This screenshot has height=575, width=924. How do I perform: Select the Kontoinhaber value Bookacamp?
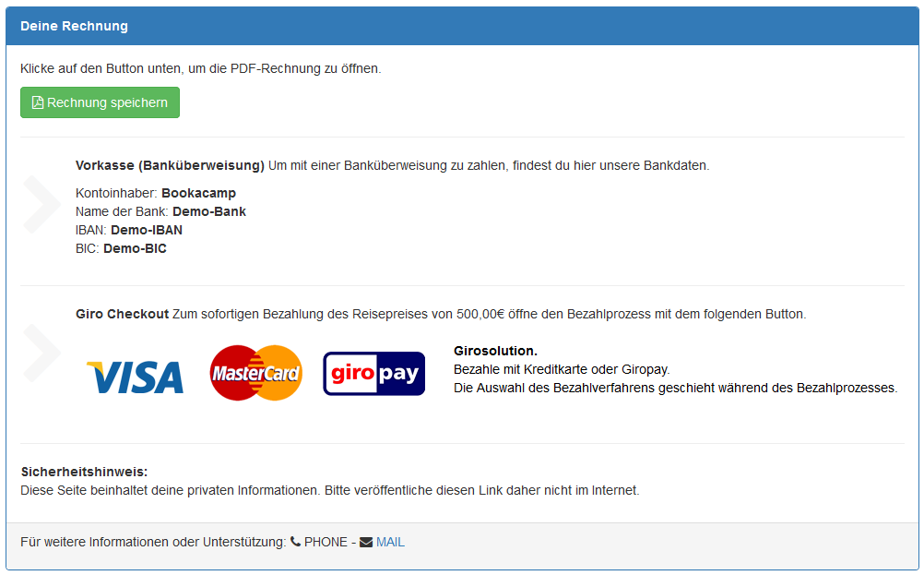pyautogui.click(x=198, y=193)
